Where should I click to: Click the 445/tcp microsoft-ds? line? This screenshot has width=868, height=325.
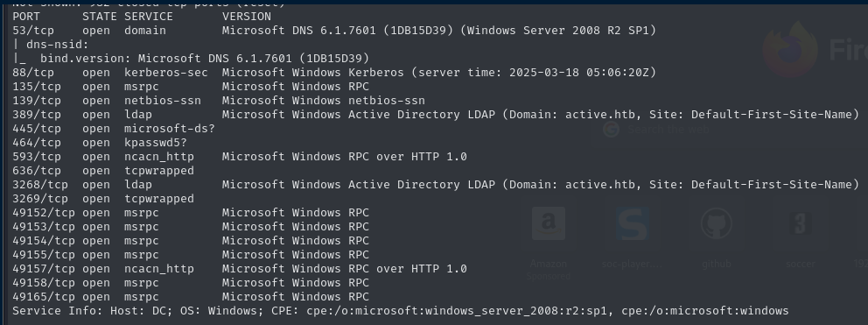point(114,129)
